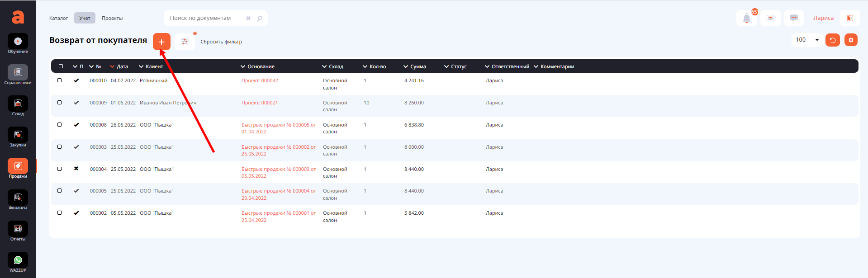Check the box for document 000010
Image resolution: width=868 pixels, height=278 pixels.
[x=59, y=80]
